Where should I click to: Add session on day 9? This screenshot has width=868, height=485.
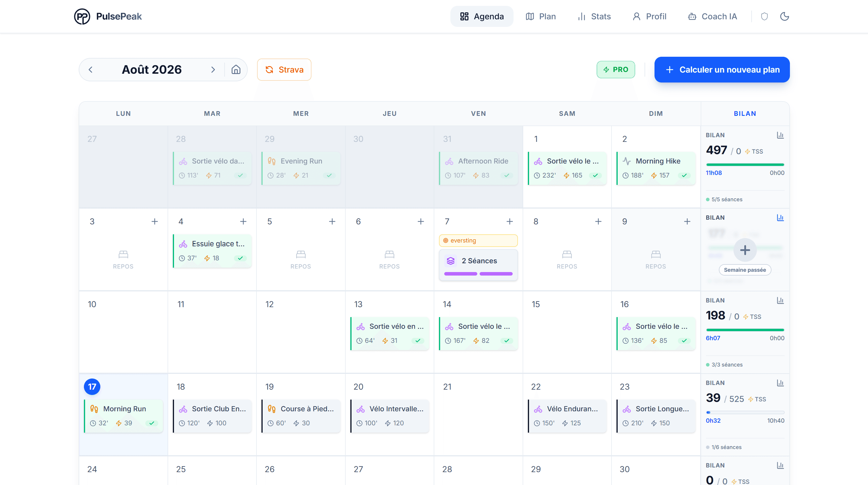pyautogui.click(x=687, y=221)
